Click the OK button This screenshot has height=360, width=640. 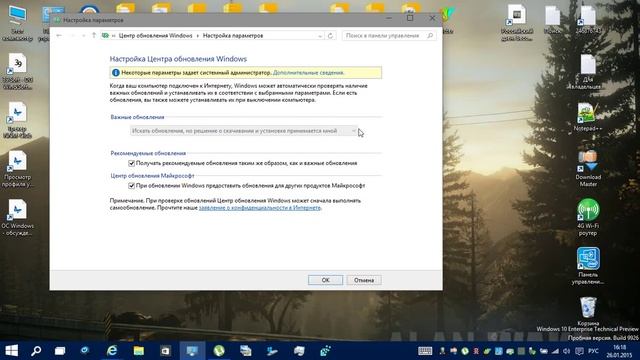pos(325,280)
